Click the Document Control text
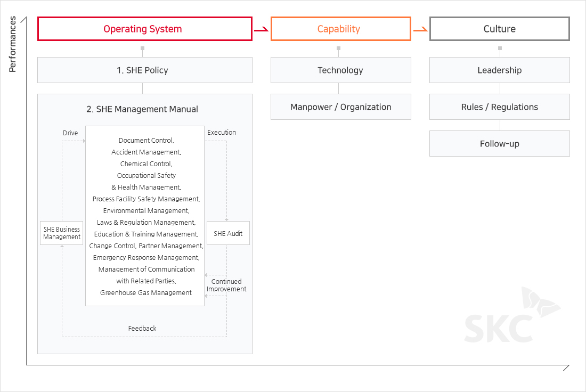This screenshot has height=392, width=586. (146, 141)
